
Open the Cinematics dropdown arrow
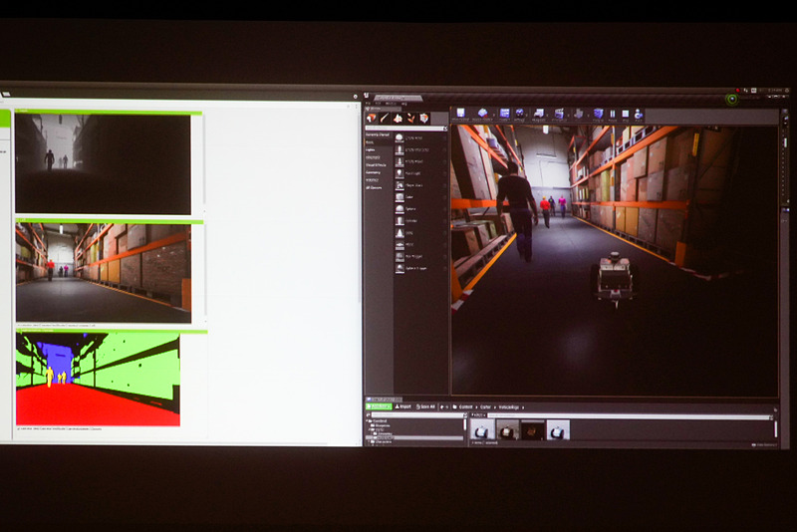[x=568, y=115]
